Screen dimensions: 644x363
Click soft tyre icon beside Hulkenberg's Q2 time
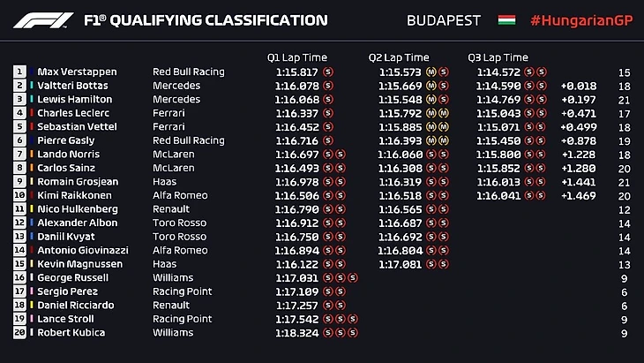[432, 209]
